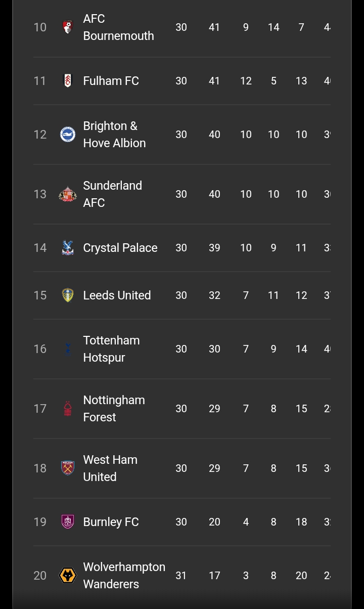The height and width of the screenshot is (609, 364).
Task: Tap the Leeds United club badge
Action: (x=67, y=295)
